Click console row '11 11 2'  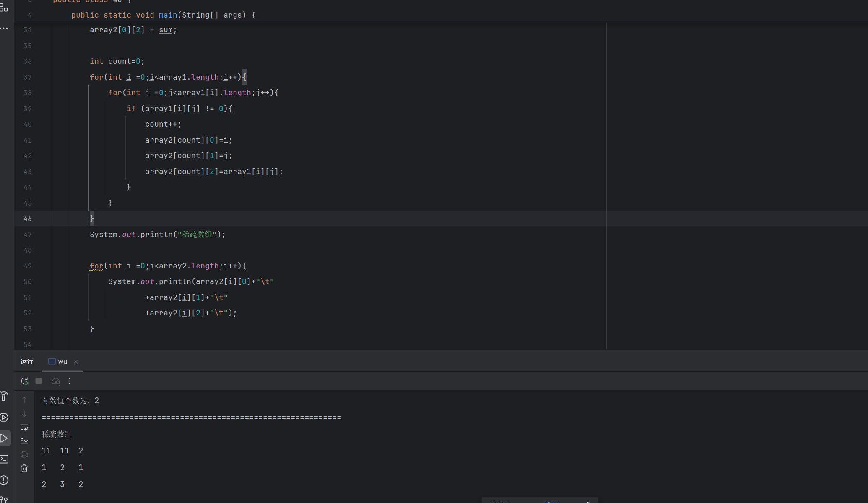62,451
